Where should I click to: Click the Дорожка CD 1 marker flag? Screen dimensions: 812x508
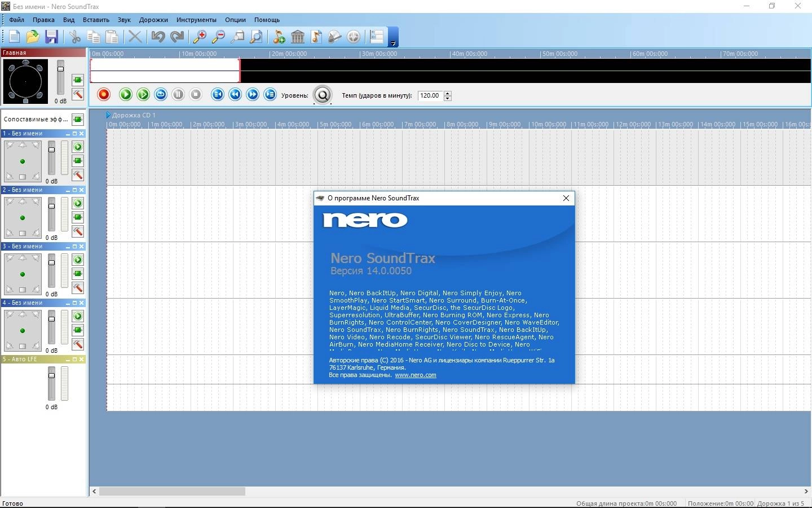(108, 115)
